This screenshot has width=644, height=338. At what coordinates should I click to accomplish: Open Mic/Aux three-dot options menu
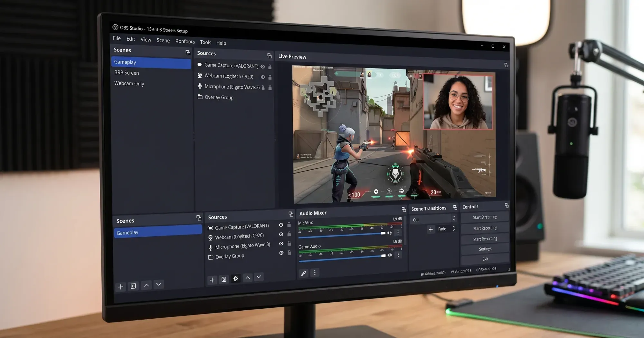point(398,232)
